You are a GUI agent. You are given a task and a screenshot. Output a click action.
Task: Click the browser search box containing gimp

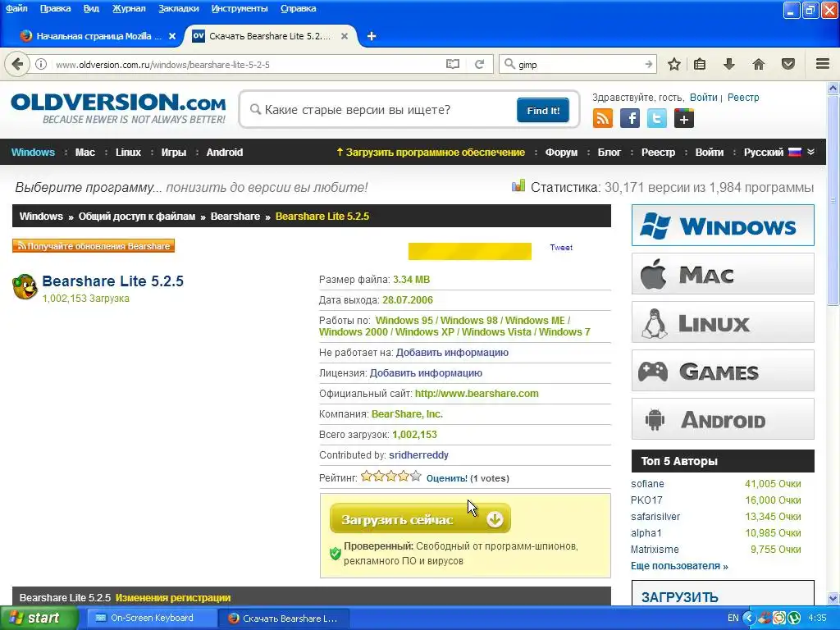coord(578,64)
